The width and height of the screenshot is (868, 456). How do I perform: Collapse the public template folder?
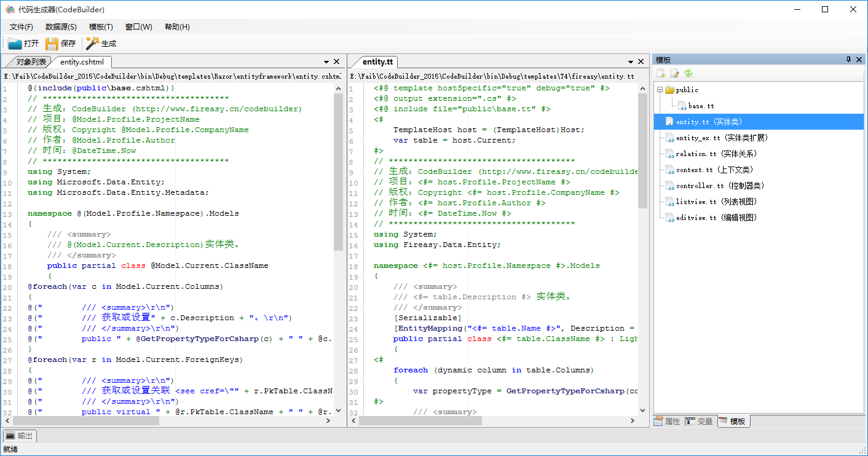pyautogui.click(x=659, y=90)
